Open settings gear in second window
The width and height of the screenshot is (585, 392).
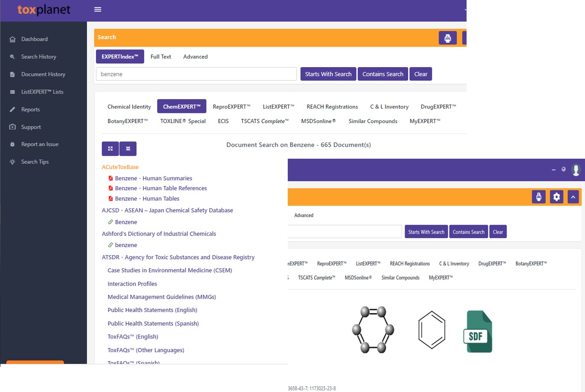pos(557,197)
